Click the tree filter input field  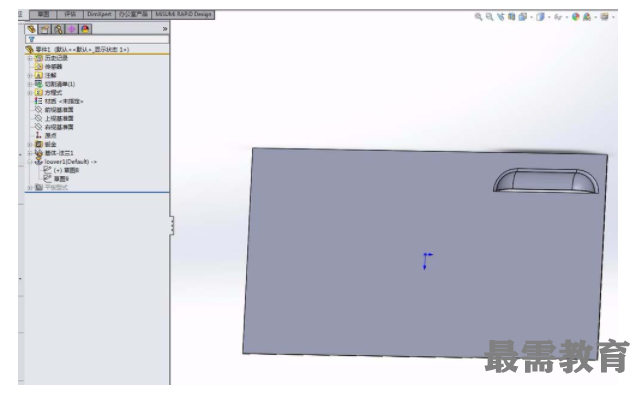97,39
